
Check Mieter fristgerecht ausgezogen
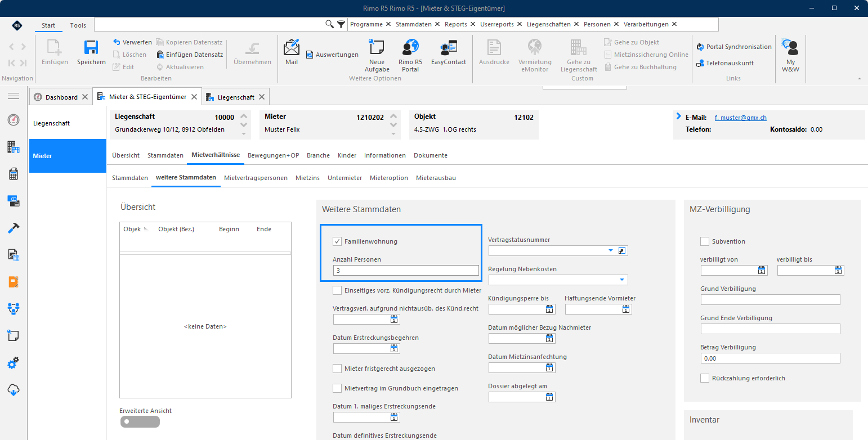[x=337, y=369]
